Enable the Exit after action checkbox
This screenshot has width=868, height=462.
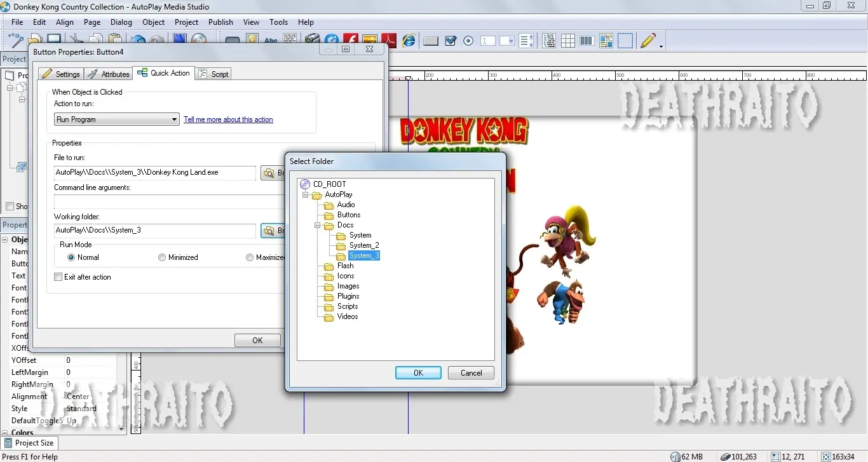[58, 277]
